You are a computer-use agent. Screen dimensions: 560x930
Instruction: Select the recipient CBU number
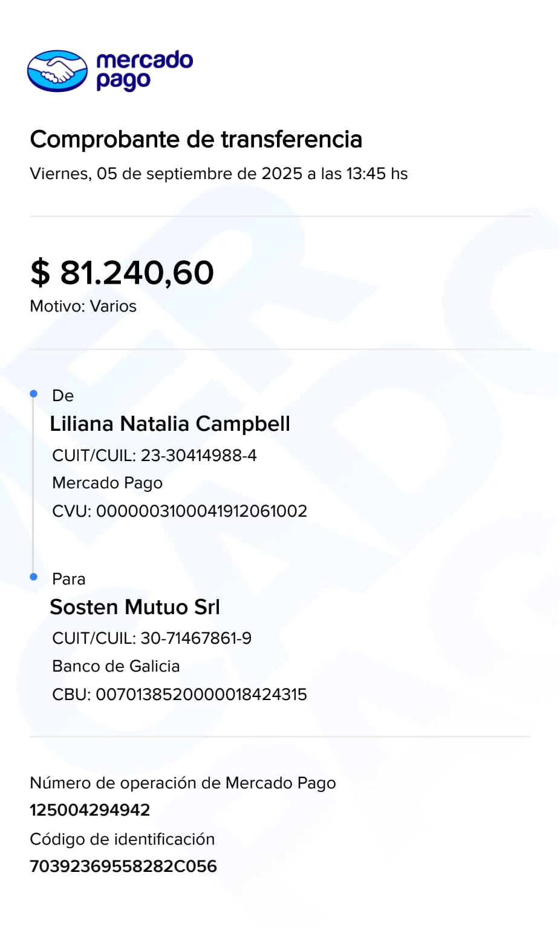201,694
